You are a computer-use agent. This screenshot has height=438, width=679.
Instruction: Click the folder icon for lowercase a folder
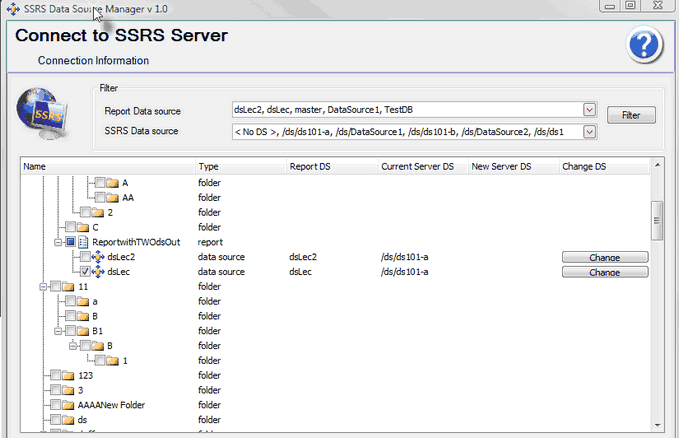tap(83, 302)
